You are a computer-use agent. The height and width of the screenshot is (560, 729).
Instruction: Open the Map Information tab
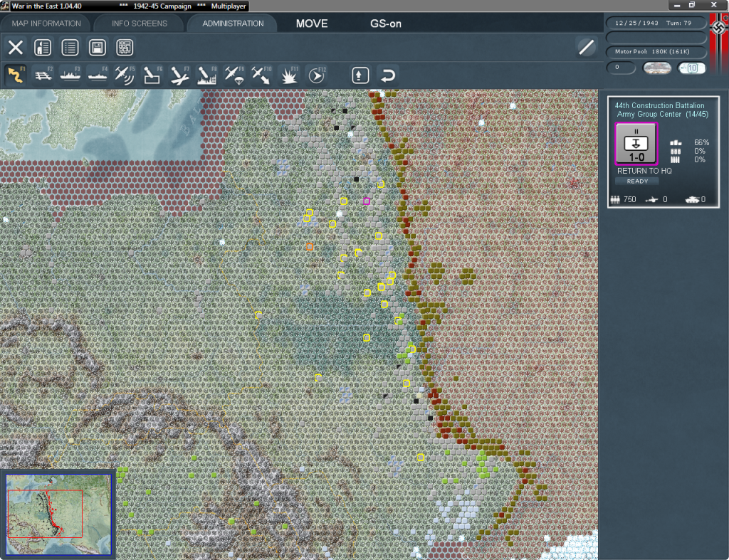click(46, 23)
